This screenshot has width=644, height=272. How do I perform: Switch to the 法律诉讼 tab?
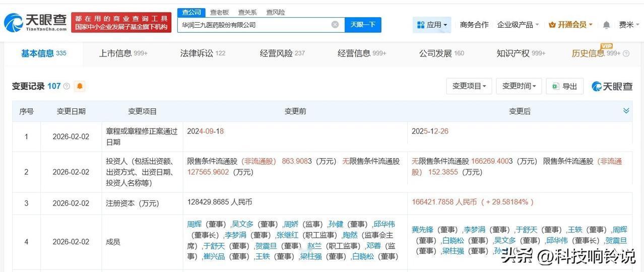coord(203,53)
